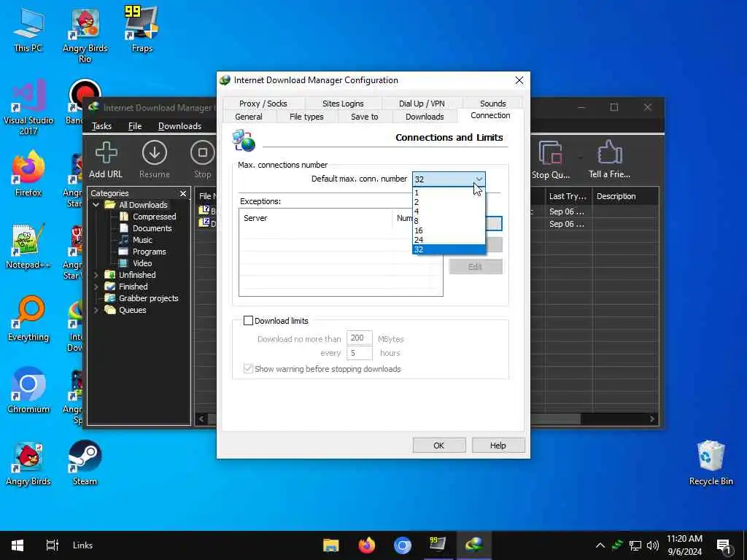Switch to the Save to tab
Viewport: 747px width, 560px height.
(364, 117)
